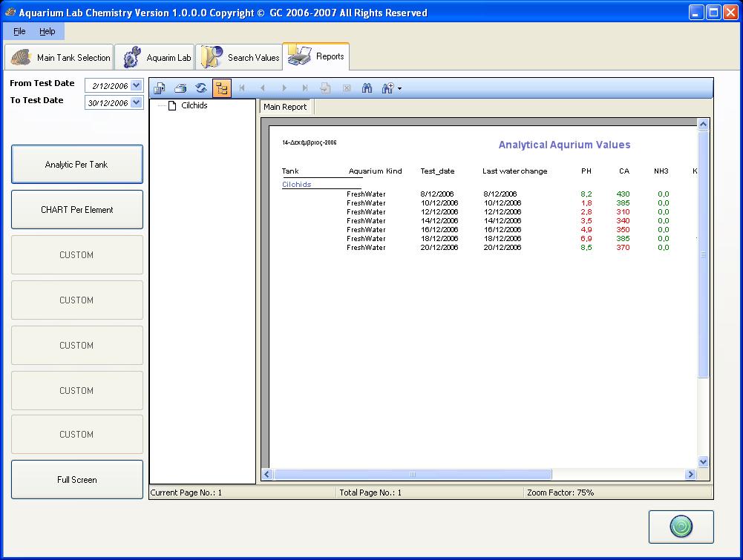Open the zoom magnifier dropdown in toolbar

coord(390,88)
